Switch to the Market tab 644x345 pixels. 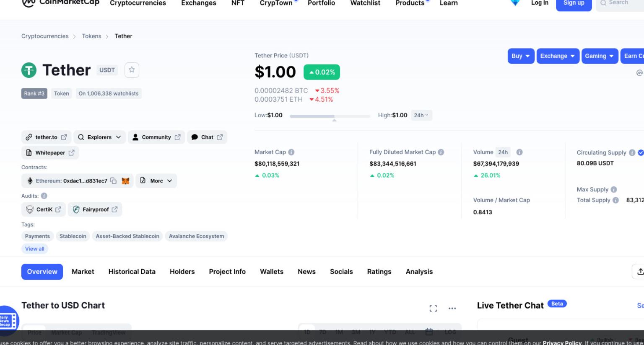pyautogui.click(x=83, y=271)
